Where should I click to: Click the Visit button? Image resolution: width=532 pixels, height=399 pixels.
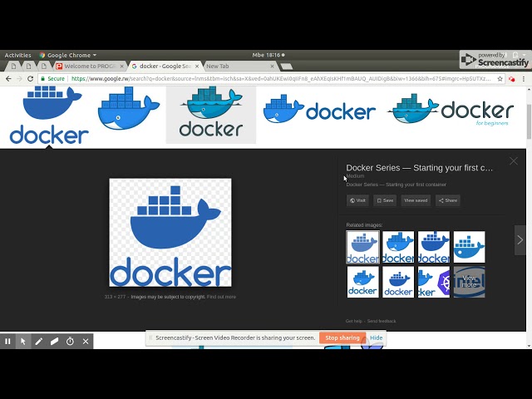357,200
